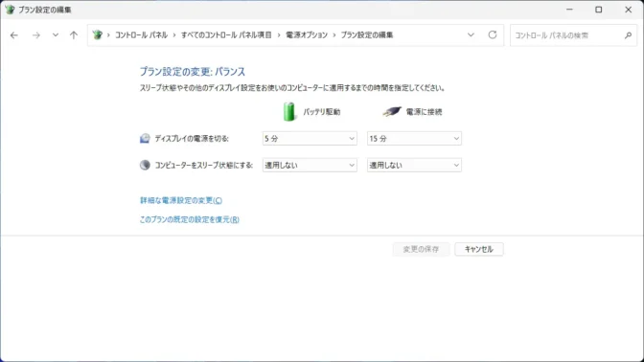Breadcrumb chevron after コントロール パネル
This screenshot has width=644, height=362.
[x=174, y=35]
